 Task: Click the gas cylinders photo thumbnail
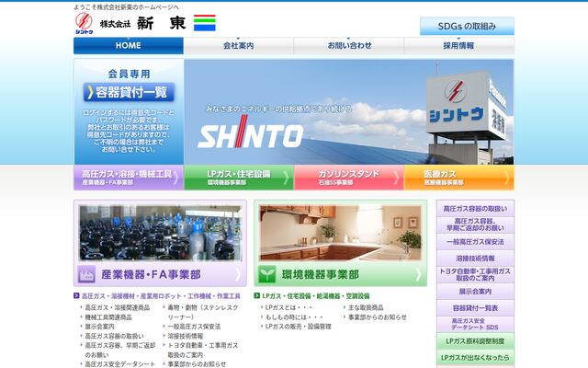(161, 233)
